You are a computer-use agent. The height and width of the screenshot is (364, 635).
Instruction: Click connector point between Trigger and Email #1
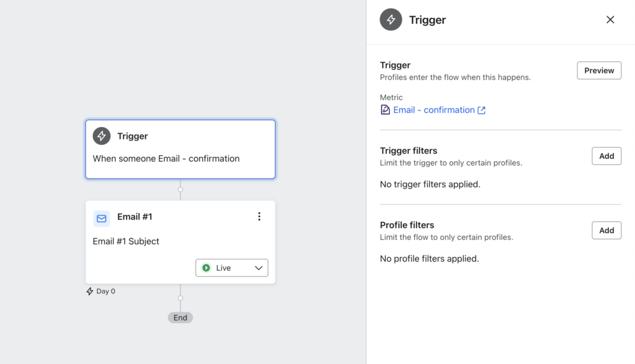coord(180,189)
